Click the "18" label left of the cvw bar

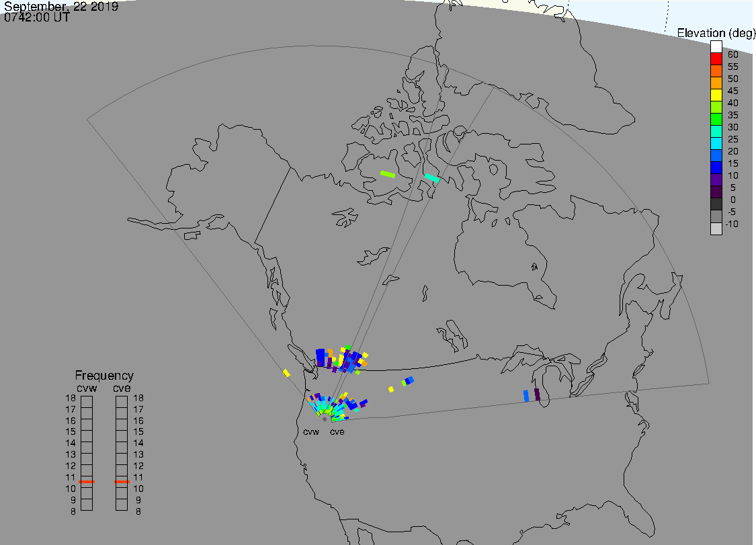click(71, 399)
